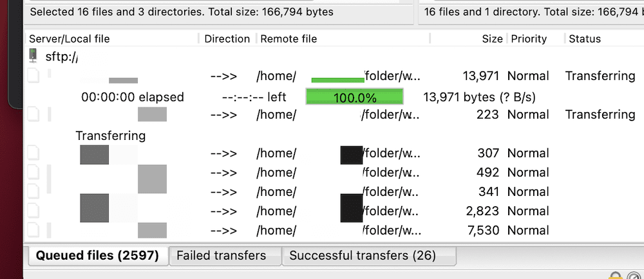Viewport: 644px width, 279px height.
Task: Click the file icon of 13,971 byte transfer
Action: pyautogui.click(x=33, y=76)
